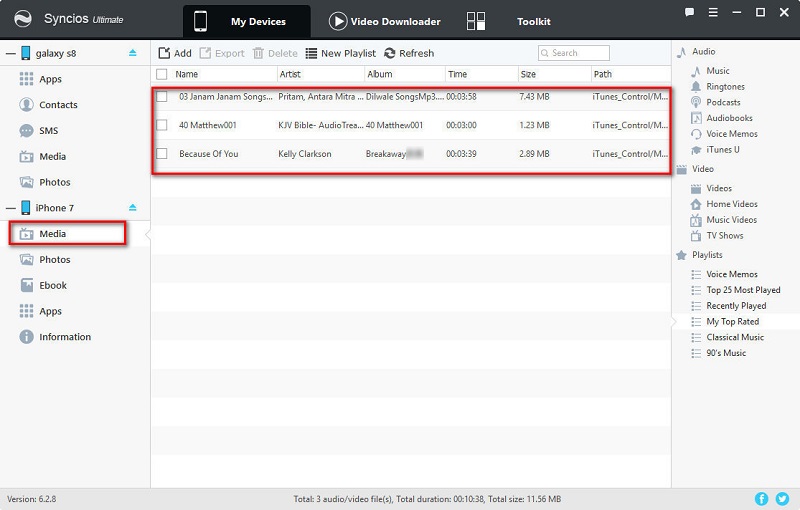
Task: Toggle the select-all checkbox in header
Action: click(162, 74)
